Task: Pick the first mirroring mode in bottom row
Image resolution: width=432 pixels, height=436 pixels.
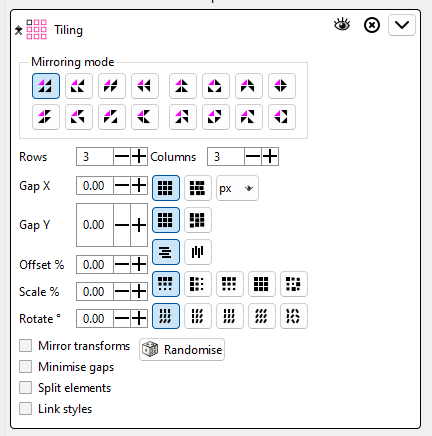Action: click(46, 117)
